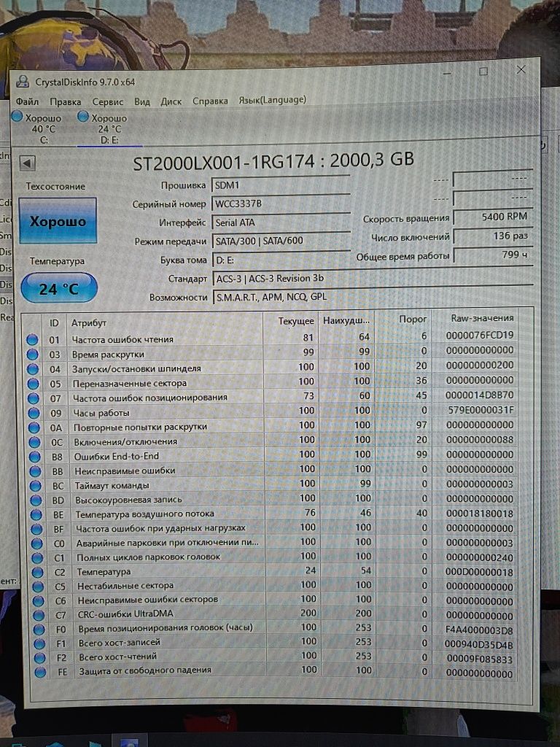Select raw value 000018180018
This screenshot has height=747, width=560.
tap(480, 514)
